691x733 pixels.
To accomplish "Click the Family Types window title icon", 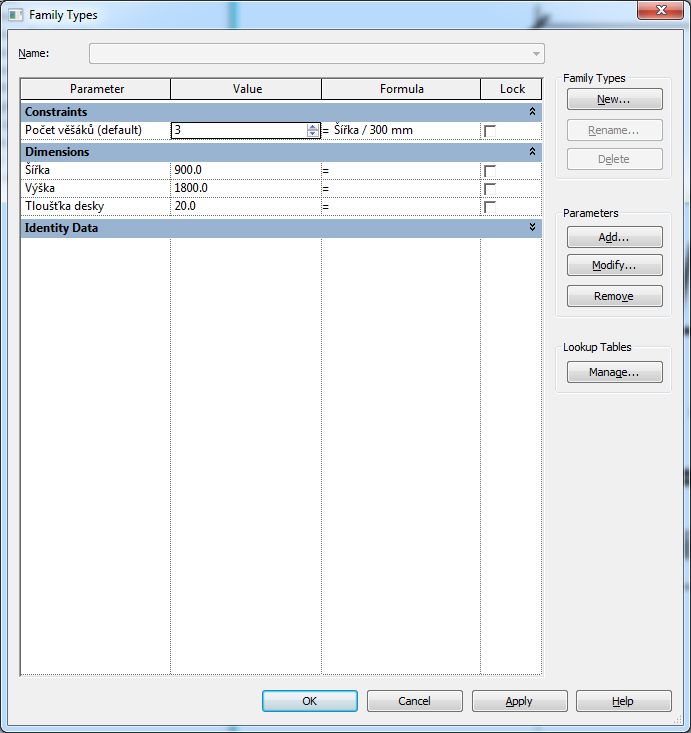I will point(15,15).
